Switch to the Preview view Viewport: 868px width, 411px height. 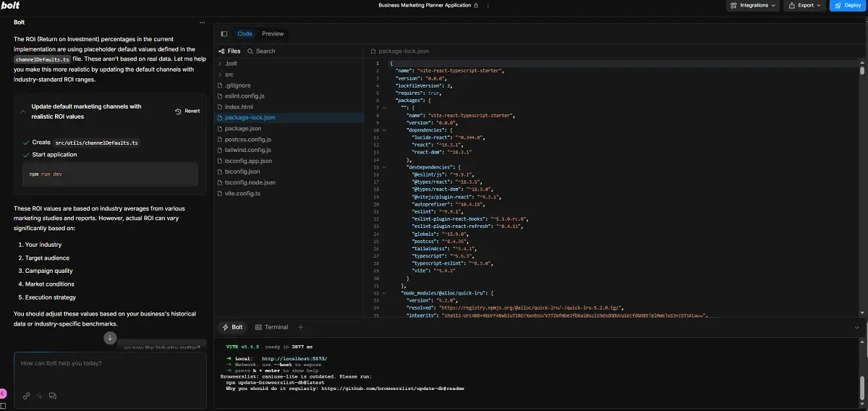(273, 34)
